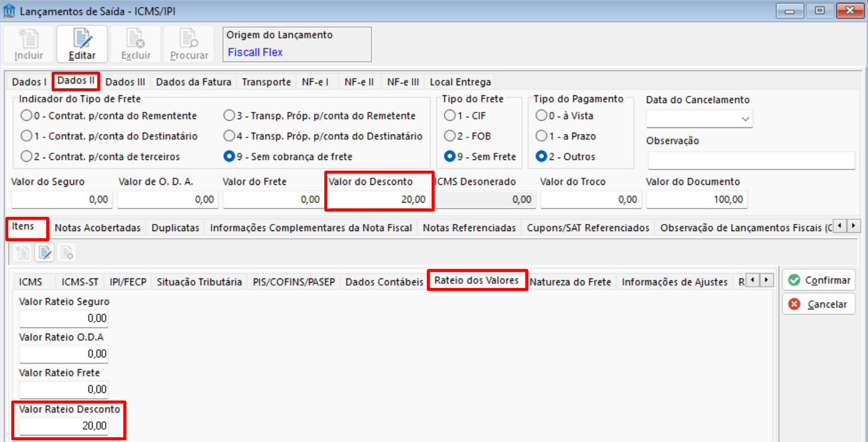Image resolution: width=868 pixels, height=442 pixels.
Task: Select 0 - Contrat. p/conta do Rementente
Action: 108,116
